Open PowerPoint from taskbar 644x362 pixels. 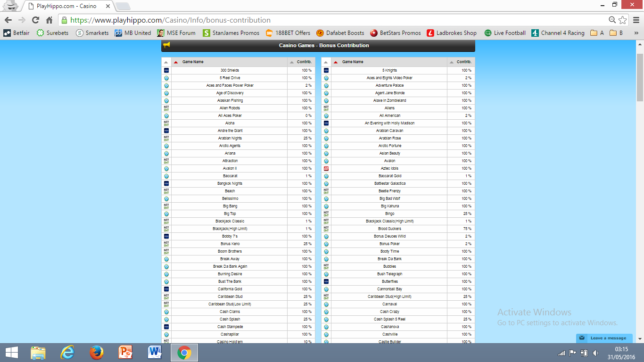tap(126, 353)
